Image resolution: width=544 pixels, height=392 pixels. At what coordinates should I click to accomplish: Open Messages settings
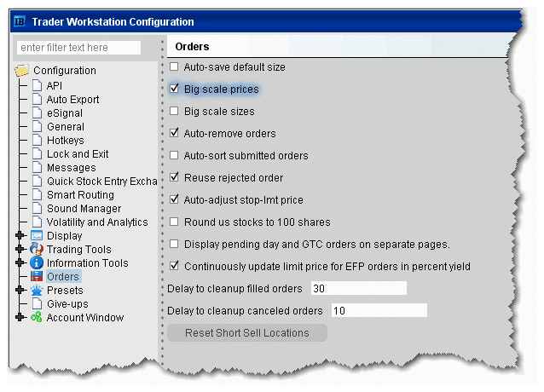coord(72,167)
